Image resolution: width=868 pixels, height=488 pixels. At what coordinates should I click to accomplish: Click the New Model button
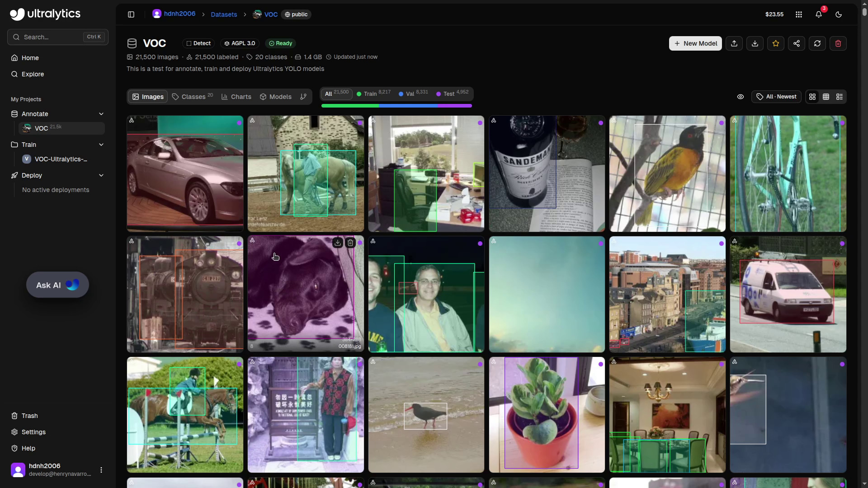695,43
